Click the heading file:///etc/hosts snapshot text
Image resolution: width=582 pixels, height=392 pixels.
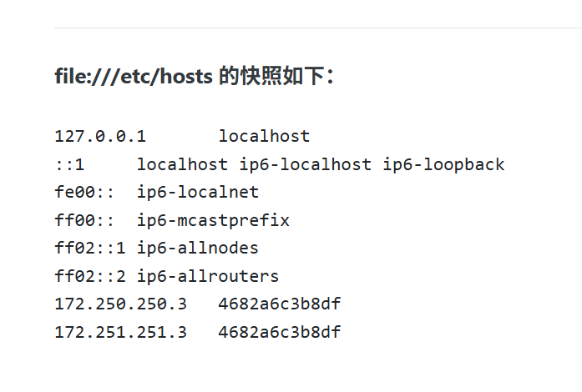click(194, 76)
